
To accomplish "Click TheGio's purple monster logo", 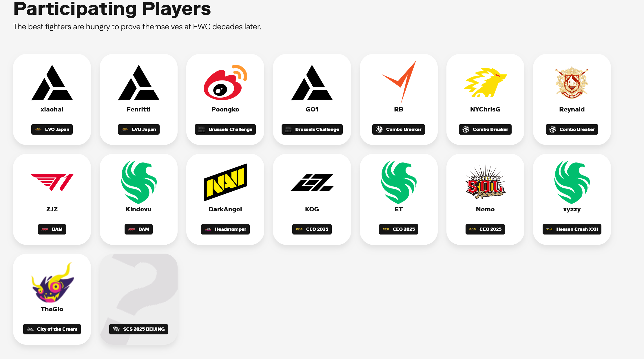I will tap(52, 282).
